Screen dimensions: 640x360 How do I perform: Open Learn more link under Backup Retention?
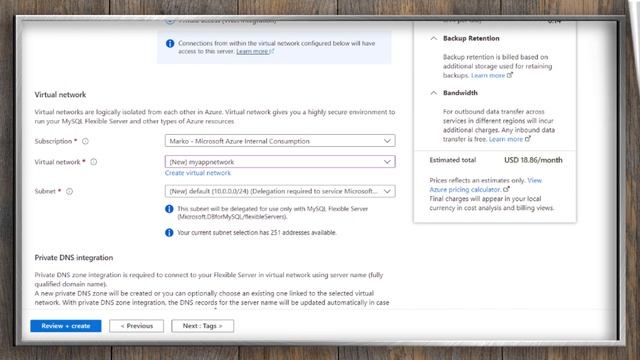492,76
